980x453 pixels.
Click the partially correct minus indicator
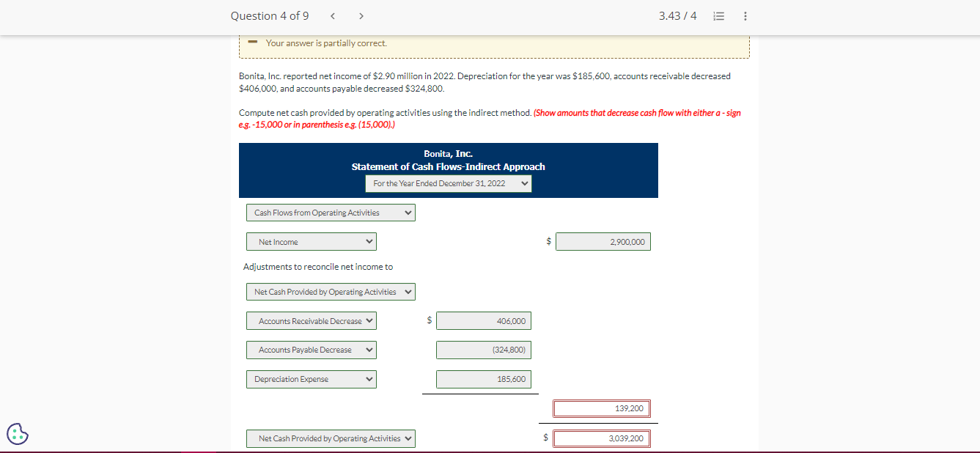tap(252, 43)
